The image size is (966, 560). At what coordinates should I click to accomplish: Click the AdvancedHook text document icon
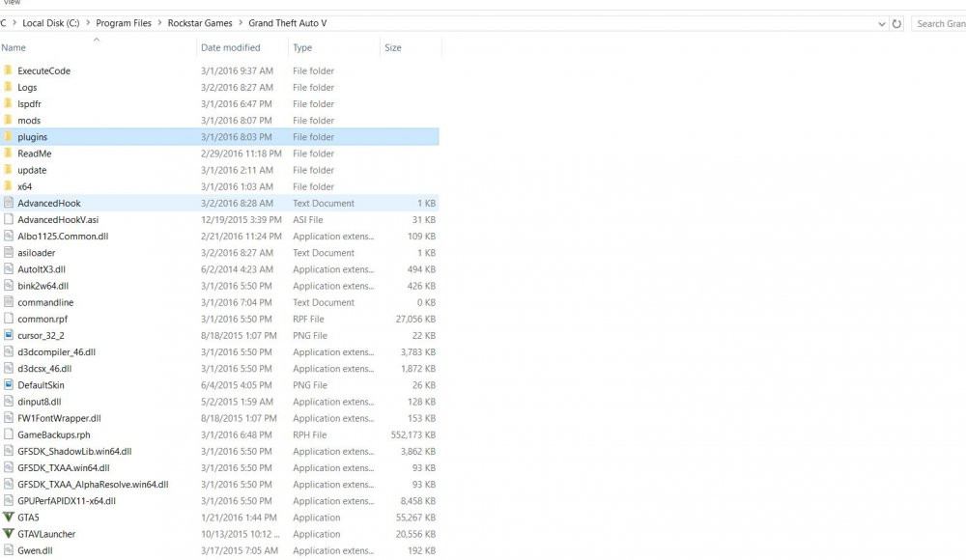pyautogui.click(x=8, y=203)
